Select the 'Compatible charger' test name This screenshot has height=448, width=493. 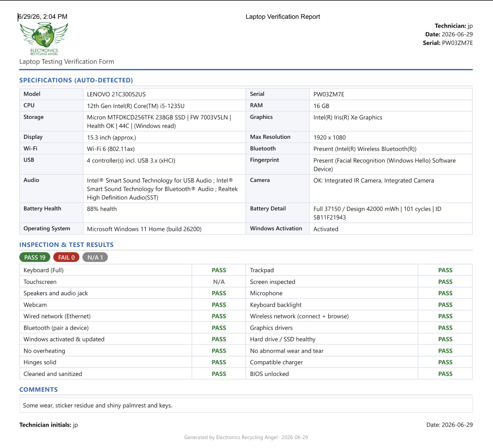pyautogui.click(x=276, y=362)
